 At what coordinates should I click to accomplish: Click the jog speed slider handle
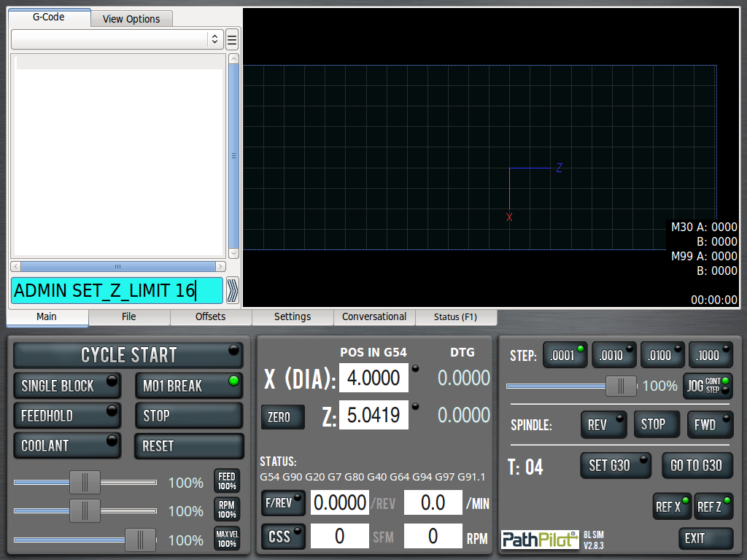point(621,386)
